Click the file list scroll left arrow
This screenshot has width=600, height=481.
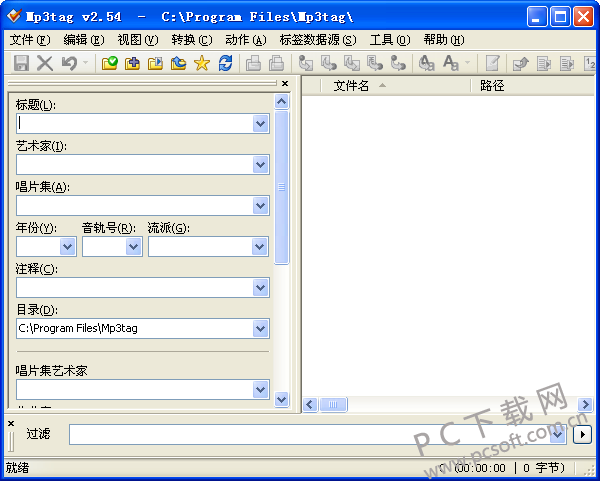310,404
